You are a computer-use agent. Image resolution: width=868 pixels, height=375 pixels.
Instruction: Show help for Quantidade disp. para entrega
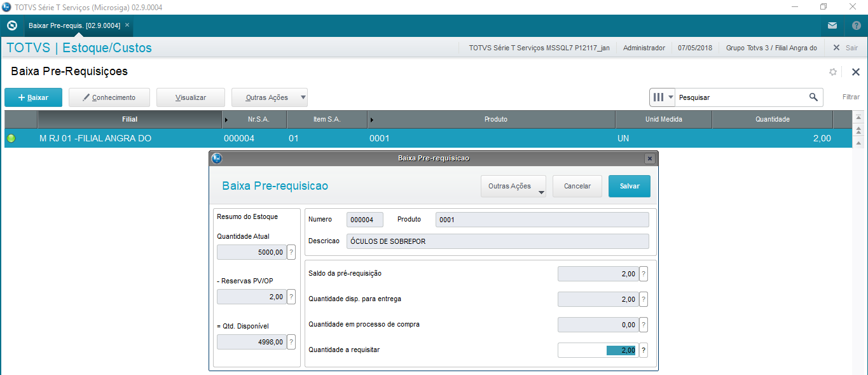pyautogui.click(x=644, y=299)
